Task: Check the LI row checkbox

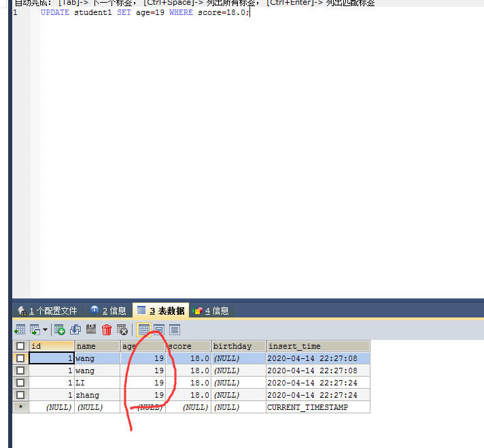Action: 20,383
